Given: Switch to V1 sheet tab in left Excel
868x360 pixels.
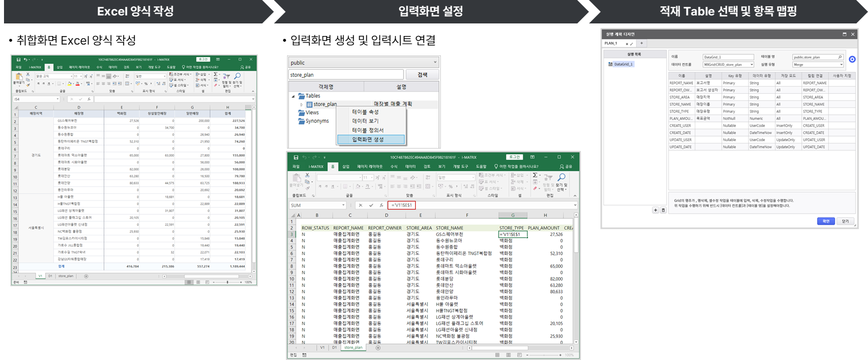Looking at the screenshot, I should (x=41, y=275).
